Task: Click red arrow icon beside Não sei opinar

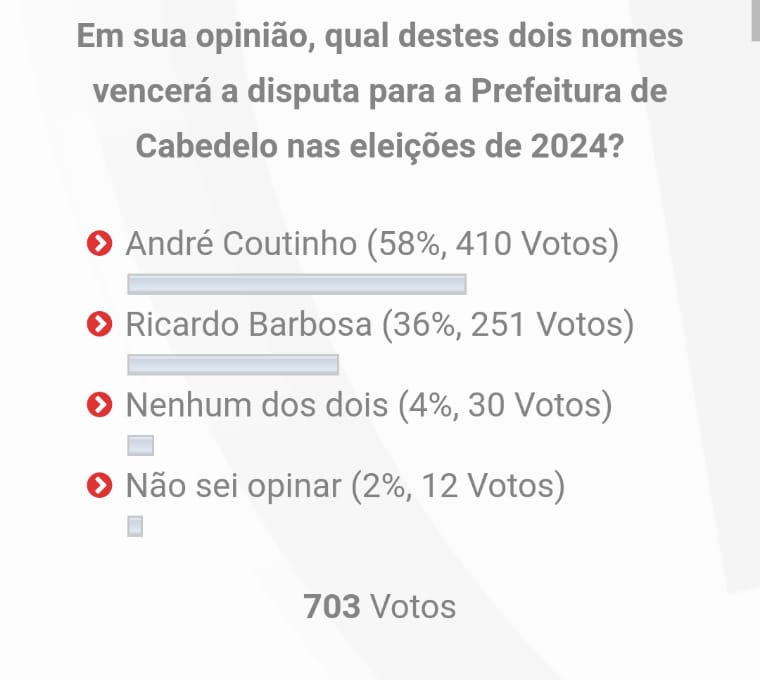Action: pyautogui.click(x=99, y=486)
